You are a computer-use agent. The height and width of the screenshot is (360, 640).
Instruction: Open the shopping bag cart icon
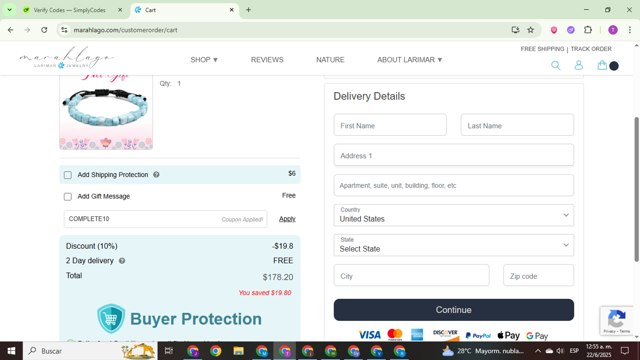coord(602,65)
